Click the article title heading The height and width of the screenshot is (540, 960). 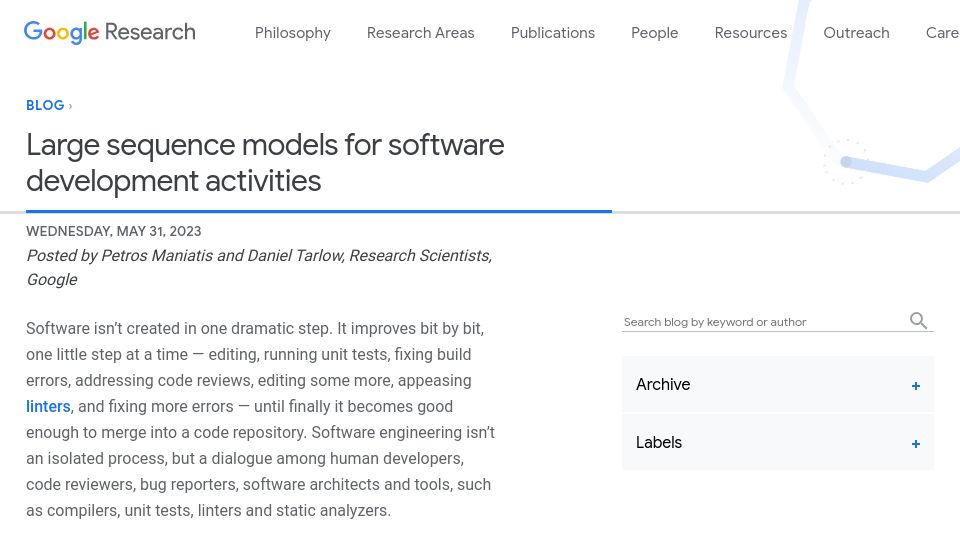coord(265,163)
